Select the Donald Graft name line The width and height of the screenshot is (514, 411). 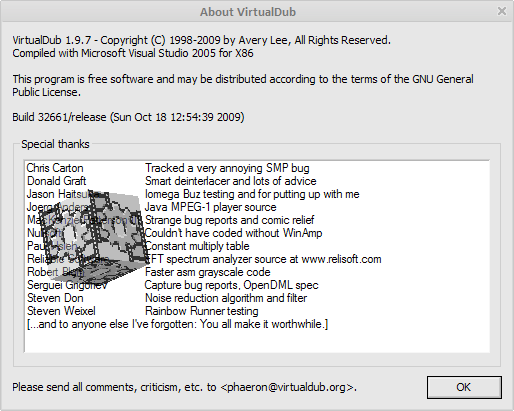point(57,181)
